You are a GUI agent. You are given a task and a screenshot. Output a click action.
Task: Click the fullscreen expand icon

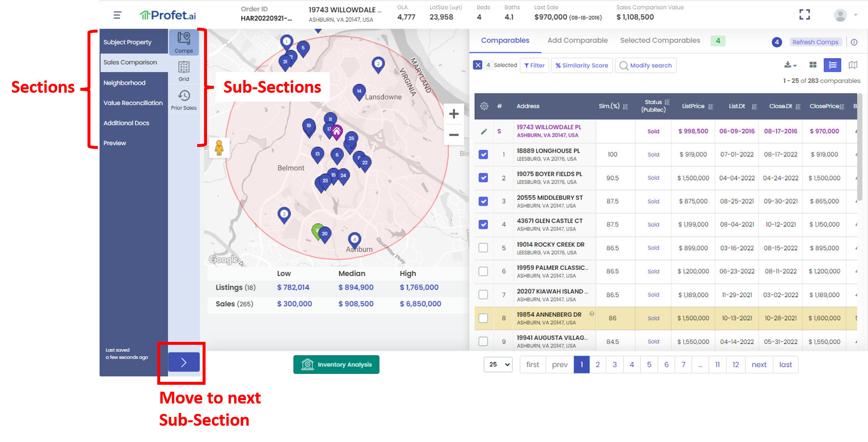pos(804,15)
